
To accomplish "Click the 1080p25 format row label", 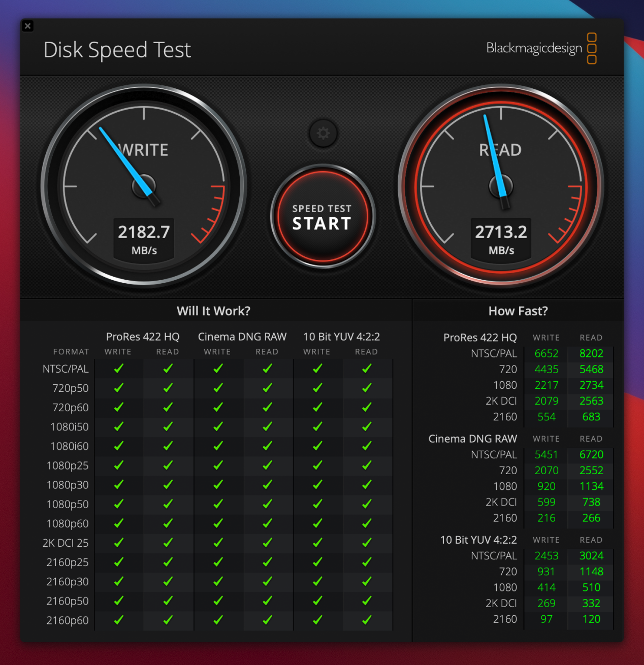I will [x=68, y=466].
